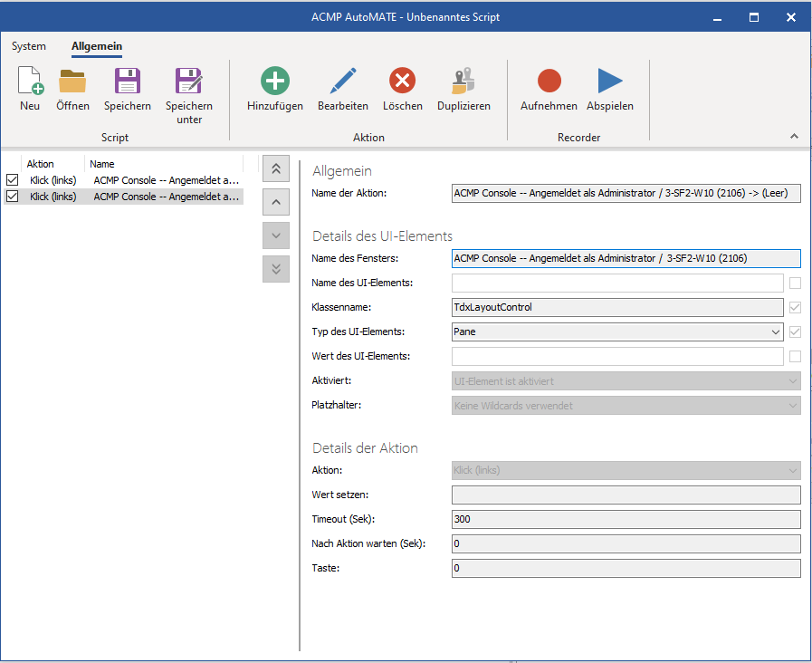Delete the action with Löschen
The image size is (812, 663).
pos(402,88)
